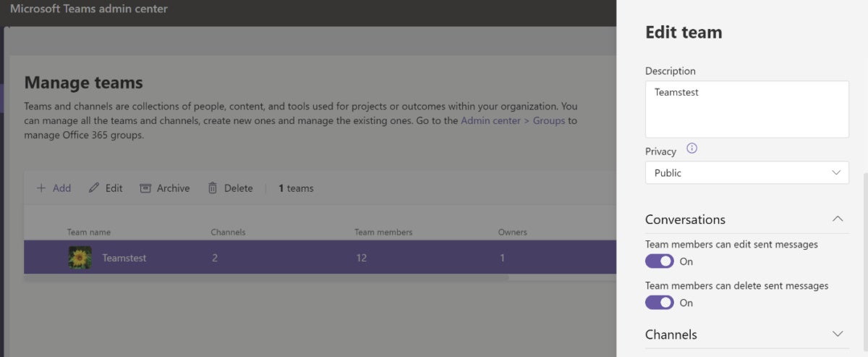The image size is (868, 357).
Task: Click the owners count 1 in Teamstest row
Action: coord(502,258)
